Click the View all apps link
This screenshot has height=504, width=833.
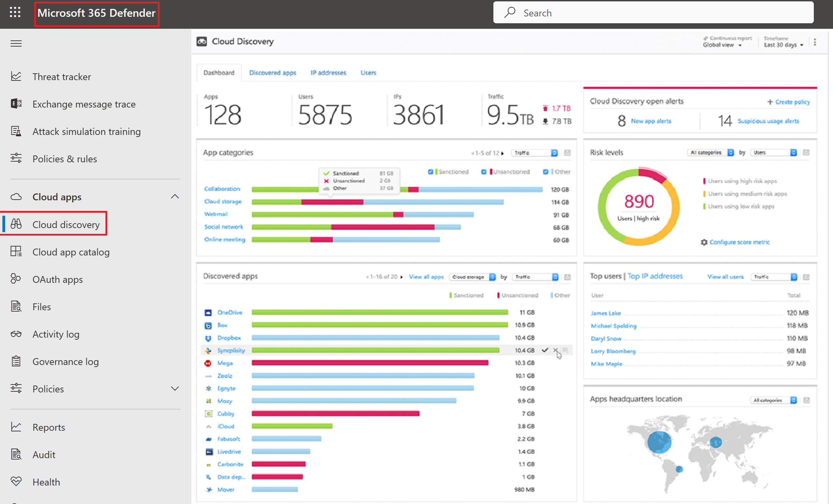point(426,277)
